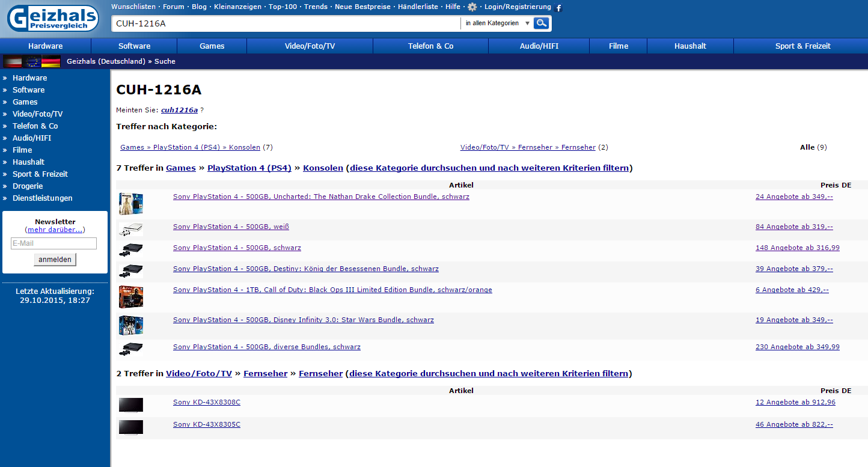The height and width of the screenshot is (467, 868).
Task: Open the Facebook icon in header
Action: coord(558,8)
